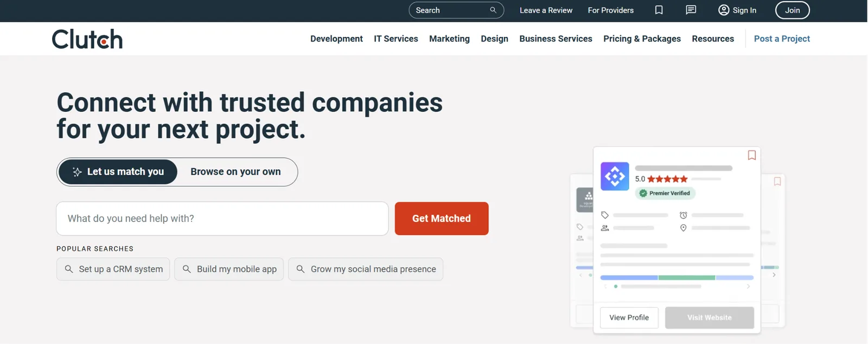Open the Business Services menu
This screenshot has width=868, height=344.
click(x=556, y=39)
